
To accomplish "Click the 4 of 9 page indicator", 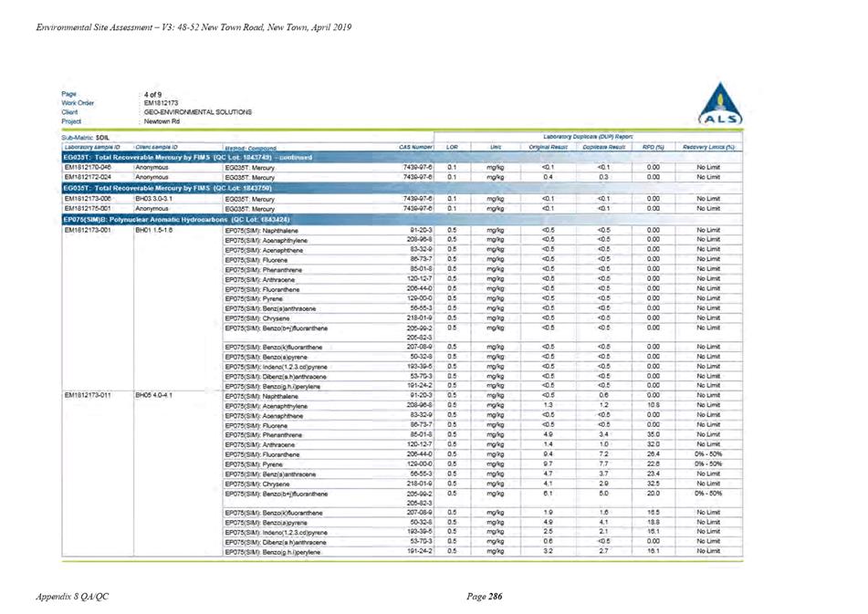I will click(152, 95).
